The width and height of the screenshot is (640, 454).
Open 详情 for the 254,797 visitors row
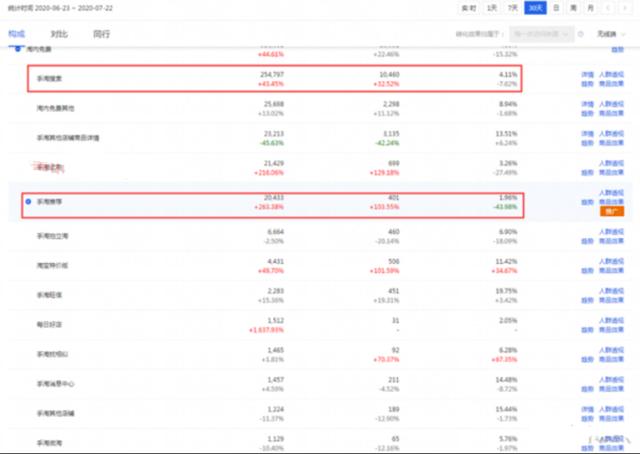(587, 75)
